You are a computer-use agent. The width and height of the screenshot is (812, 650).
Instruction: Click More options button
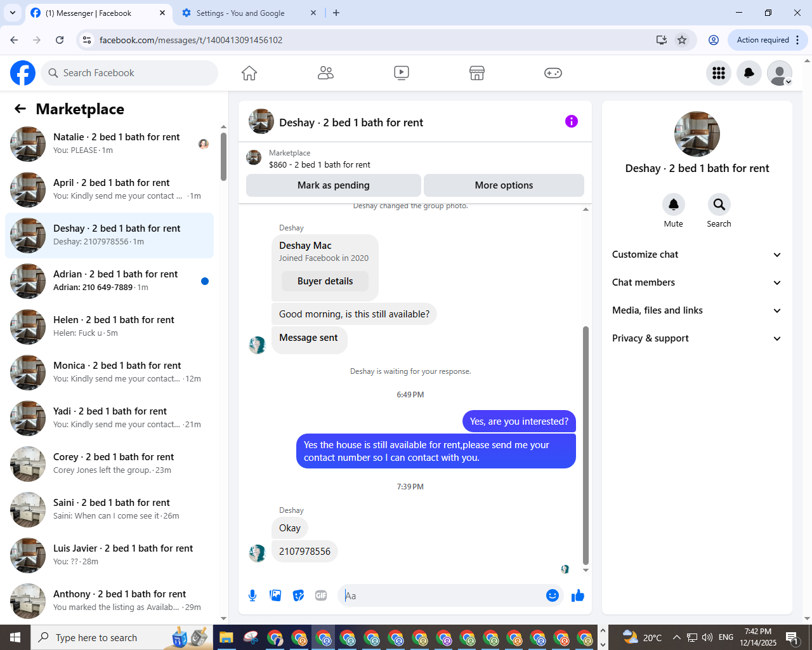click(504, 185)
